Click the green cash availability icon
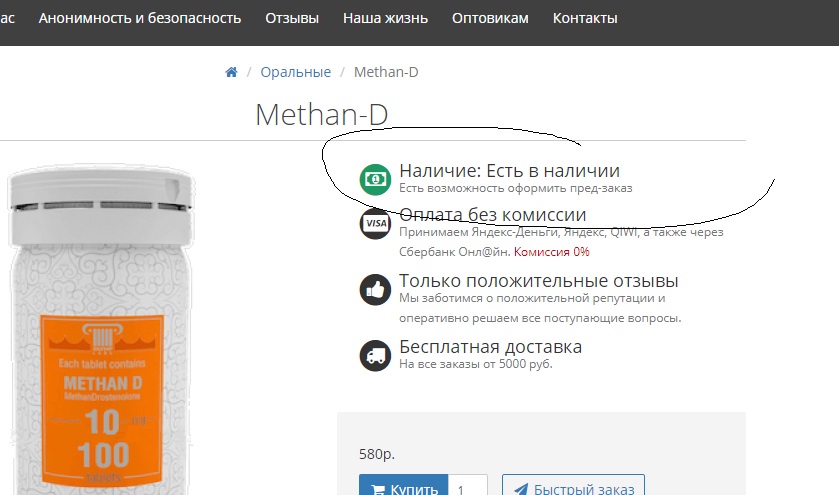 pyautogui.click(x=375, y=179)
